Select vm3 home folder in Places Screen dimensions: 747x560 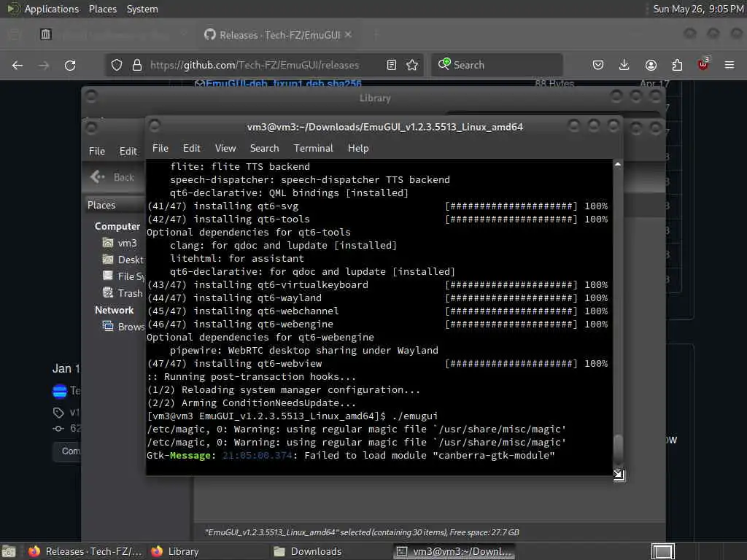pyautogui.click(x=120, y=244)
